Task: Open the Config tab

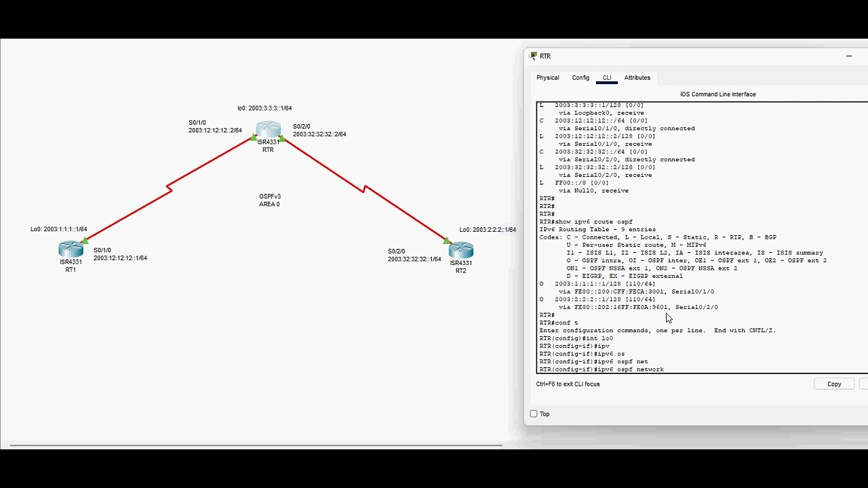Action: (580, 78)
